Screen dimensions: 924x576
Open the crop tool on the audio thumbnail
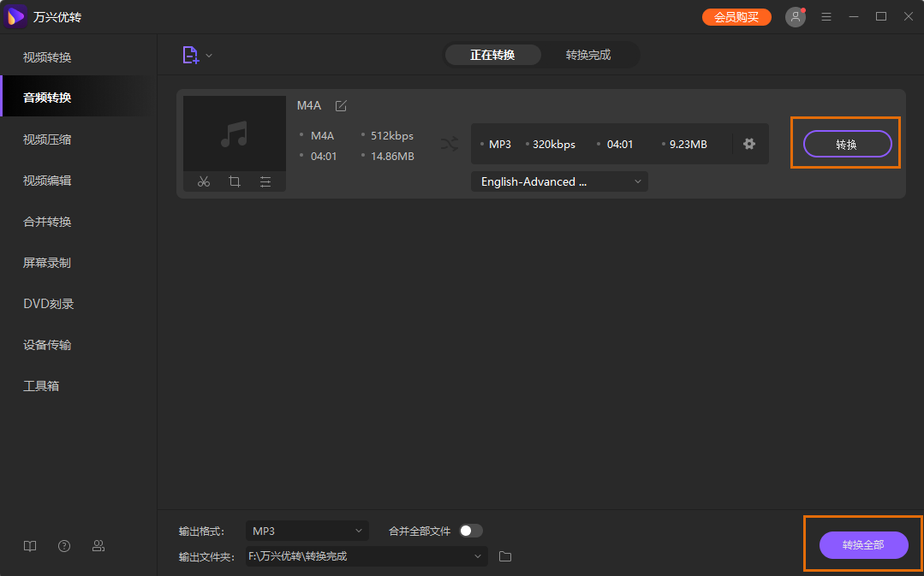coord(234,181)
